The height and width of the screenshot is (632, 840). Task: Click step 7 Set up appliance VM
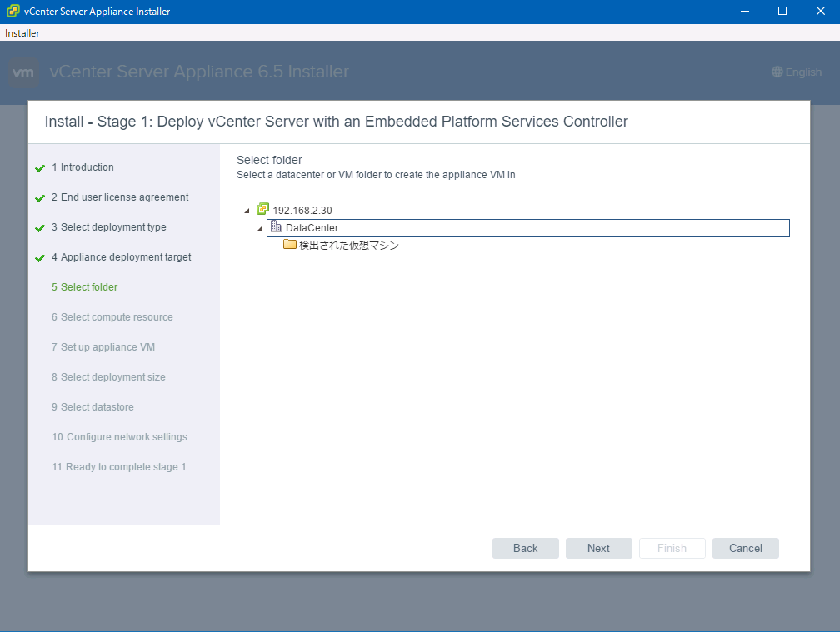103,346
